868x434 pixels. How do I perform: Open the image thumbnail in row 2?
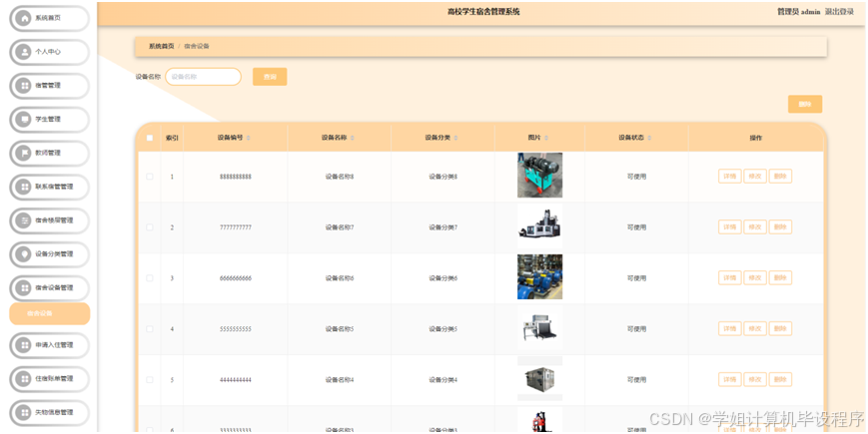coord(539,226)
